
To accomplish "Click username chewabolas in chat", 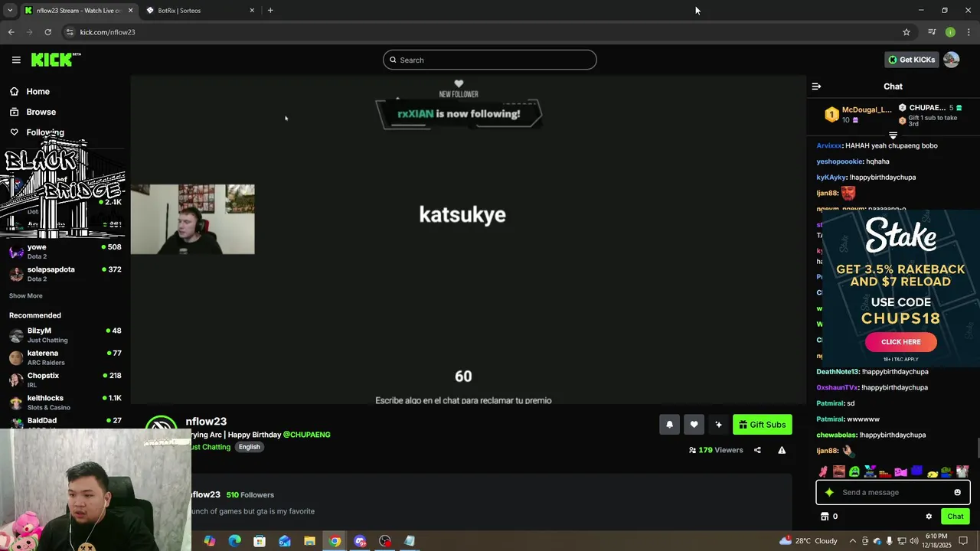I will click(835, 435).
